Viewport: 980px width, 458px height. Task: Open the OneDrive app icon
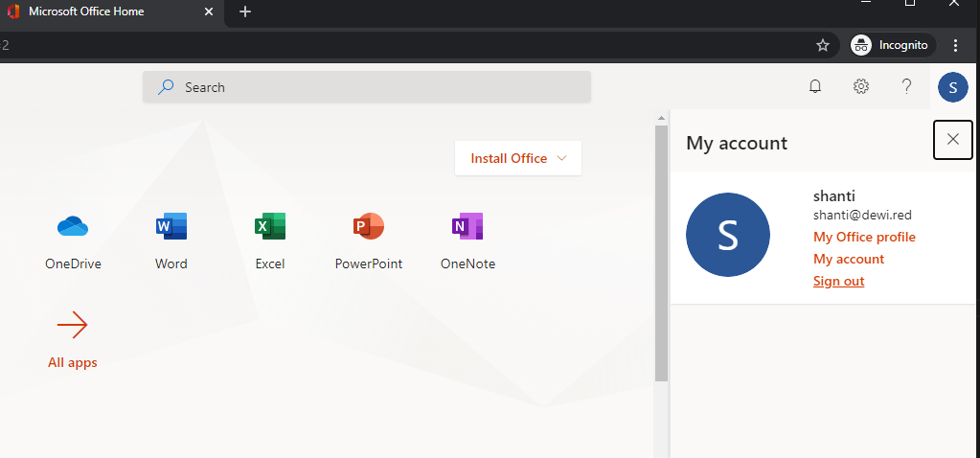tap(73, 227)
